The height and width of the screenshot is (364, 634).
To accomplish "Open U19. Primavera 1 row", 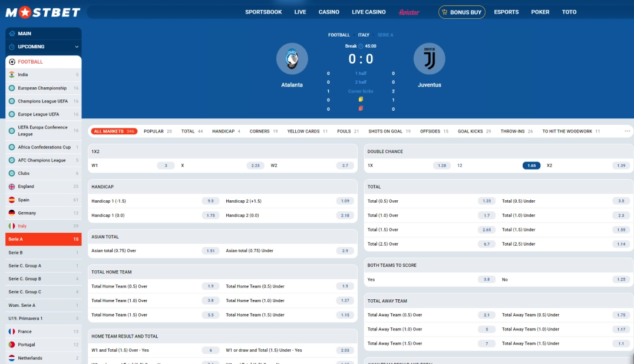I will click(43, 318).
